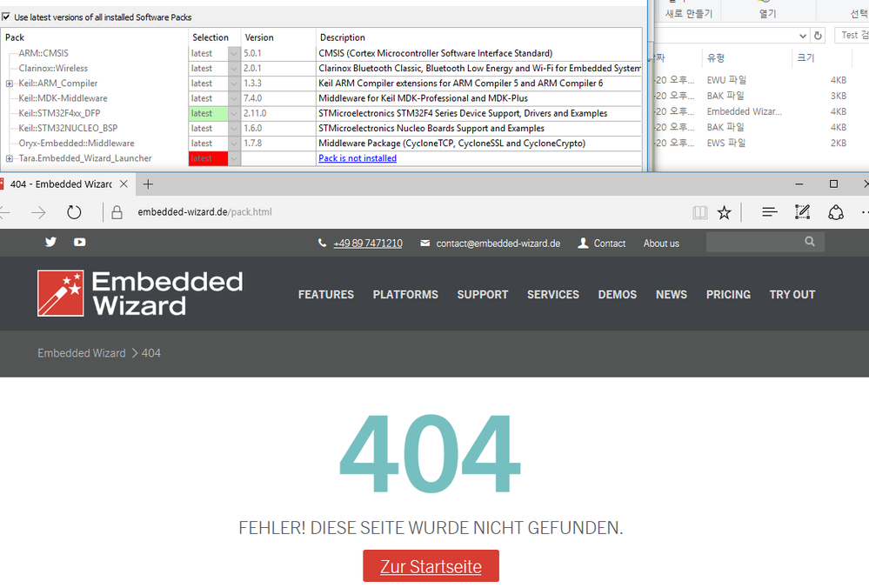
Task: Select the ARM::CMSIS pack row
Action: (322, 53)
